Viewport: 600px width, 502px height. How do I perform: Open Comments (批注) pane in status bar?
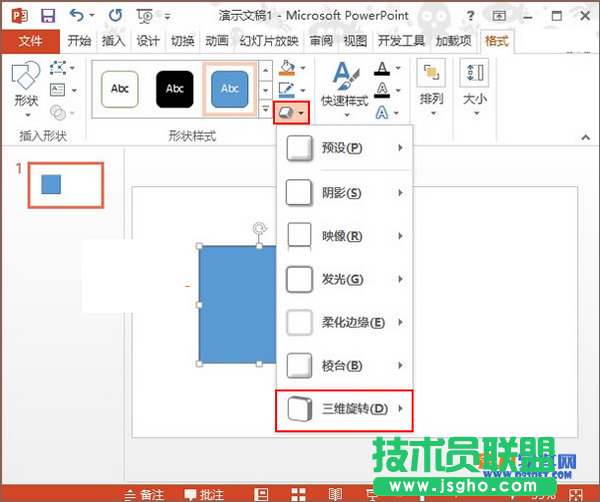click(x=204, y=495)
